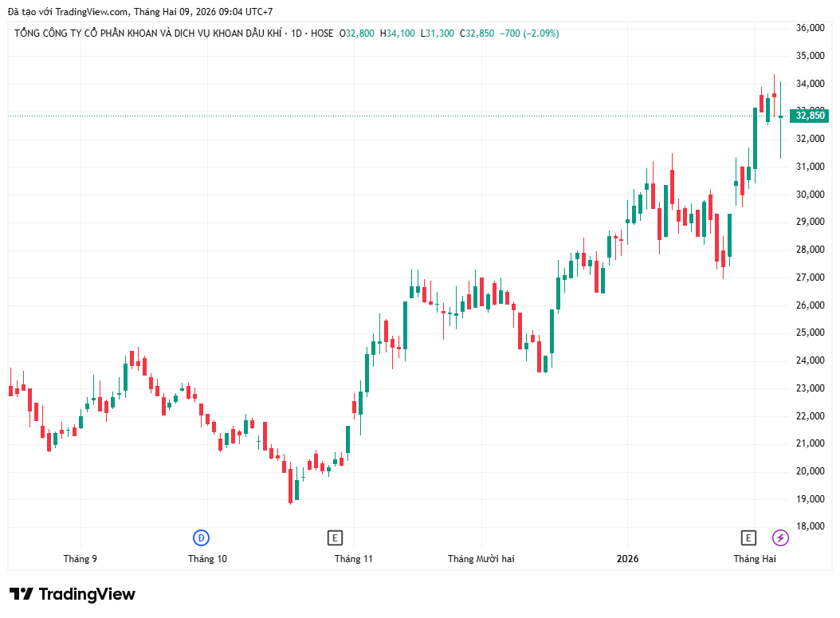This screenshot has height=618, width=840.
Task: Click the TradingView logo at bottom left
Action: click(x=73, y=594)
